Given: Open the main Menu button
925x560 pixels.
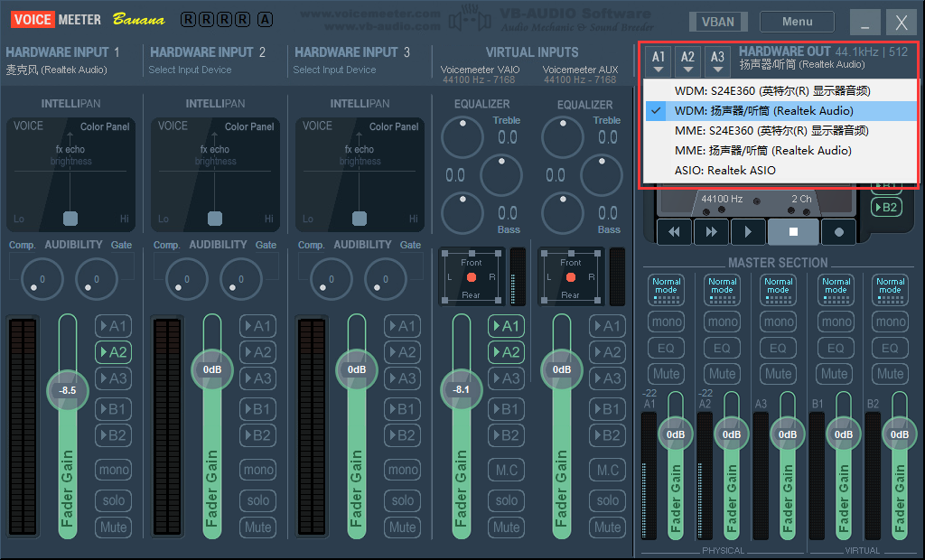Looking at the screenshot, I should [797, 22].
